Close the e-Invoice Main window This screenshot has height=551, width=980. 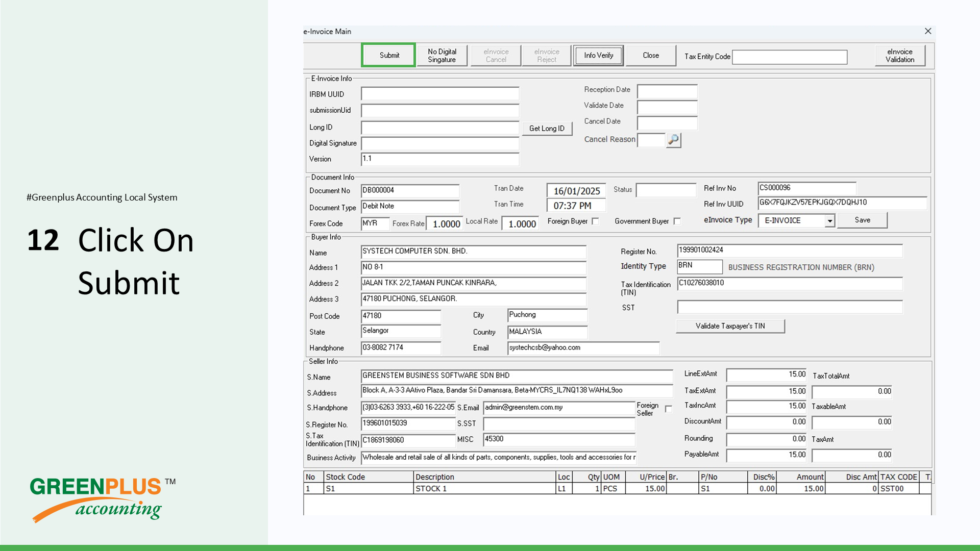click(928, 31)
